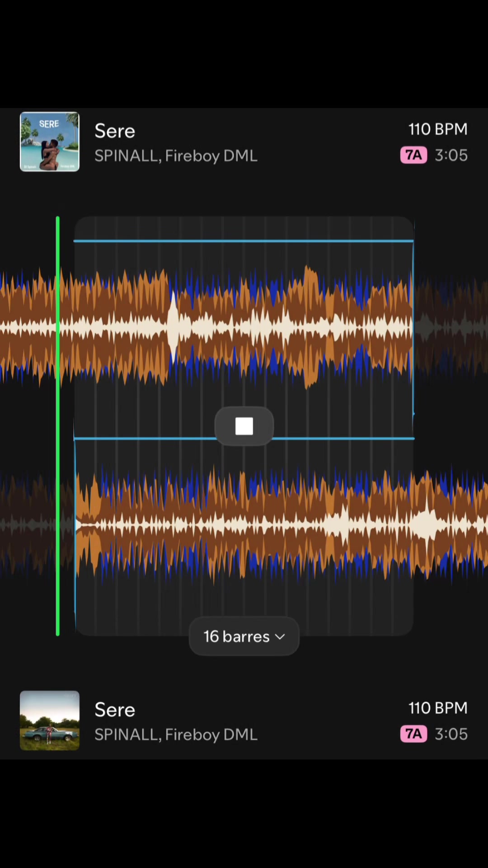This screenshot has width=488, height=868.
Task: Tap top track artist SPINALL, Fireboy DML
Action: [x=176, y=156]
